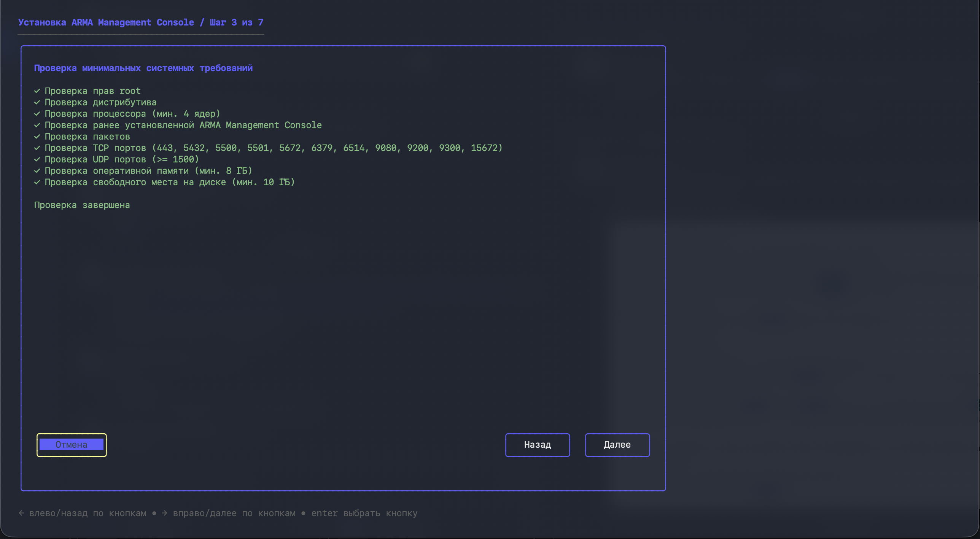The width and height of the screenshot is (980, 539).
Task: Click heading 'Проверка минимальных системных требований'
Action: tap(143, 68)
